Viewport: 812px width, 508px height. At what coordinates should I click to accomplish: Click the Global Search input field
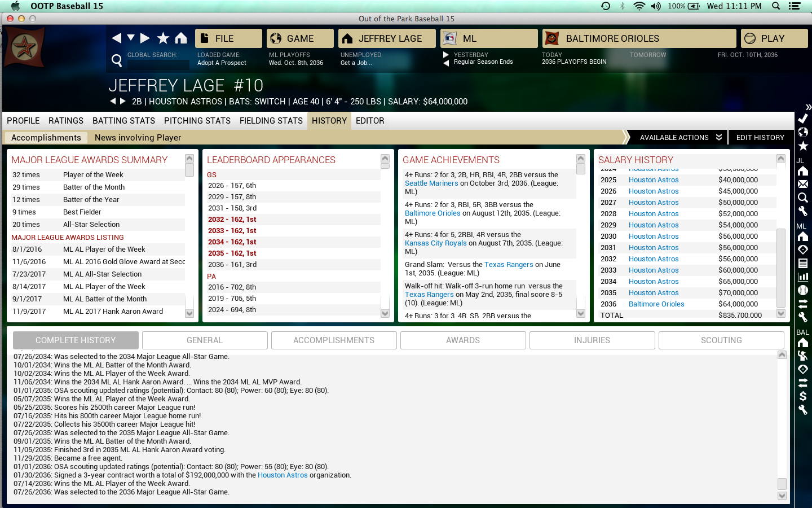[x=158, y=64]
